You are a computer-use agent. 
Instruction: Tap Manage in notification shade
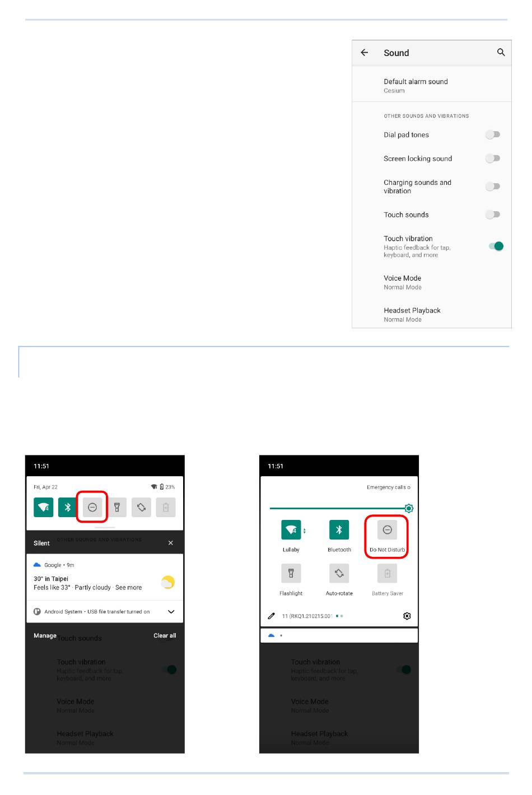(45, 635)
